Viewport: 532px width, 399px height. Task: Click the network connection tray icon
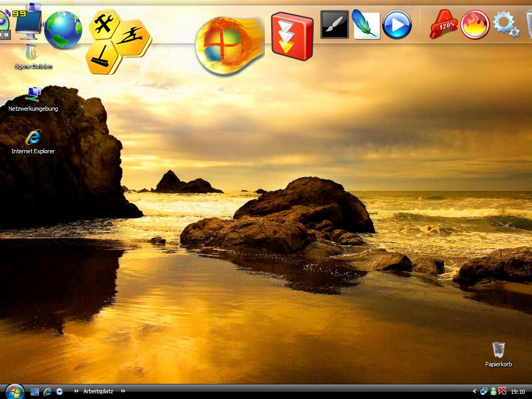pos(484,392)
